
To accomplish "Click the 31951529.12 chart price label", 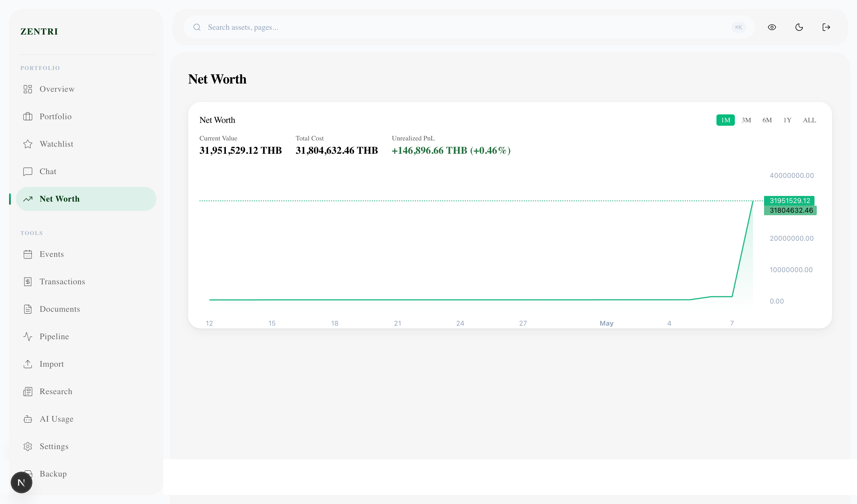I will coord(789,201).
